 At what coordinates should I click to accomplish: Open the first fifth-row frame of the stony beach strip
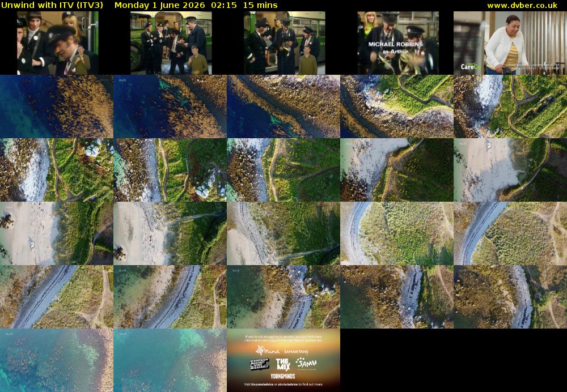click(56, 297)
